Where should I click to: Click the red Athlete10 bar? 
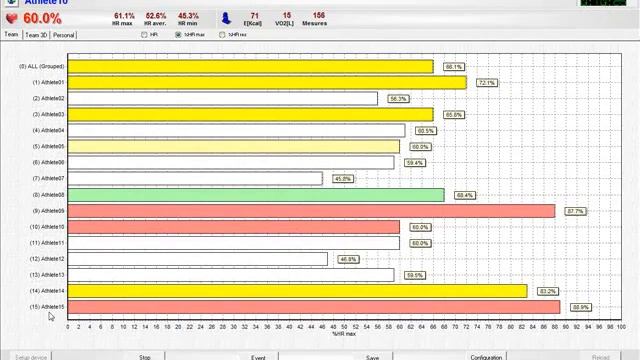[x=234, y=227]
